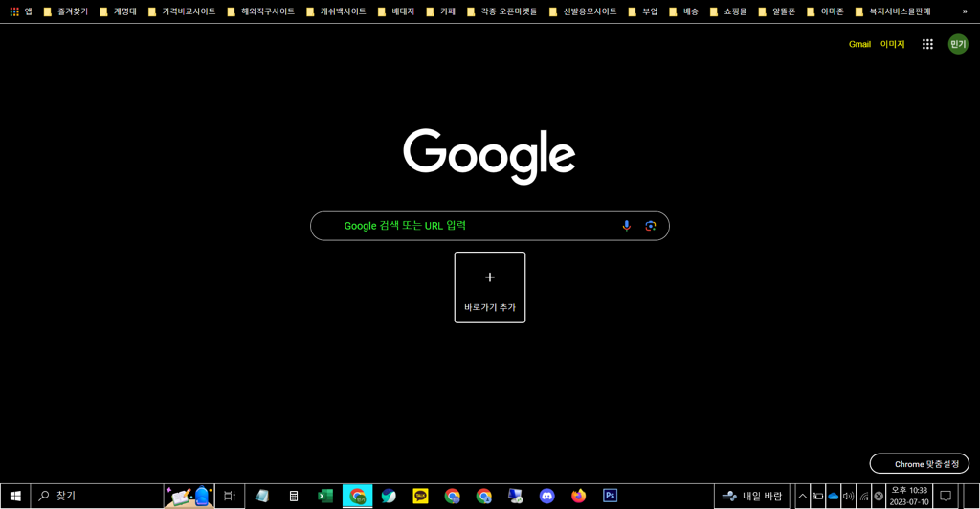The height and width of the screenshot is (509, 980).
Task: Open the Google apps grid
Action: (927, 44)
